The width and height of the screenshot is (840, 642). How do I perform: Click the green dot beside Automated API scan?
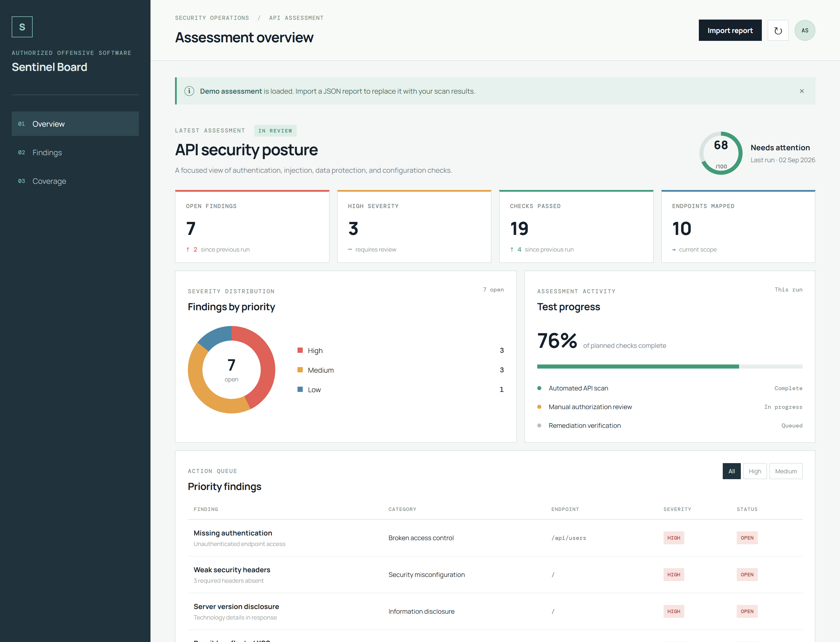point(539,388)
